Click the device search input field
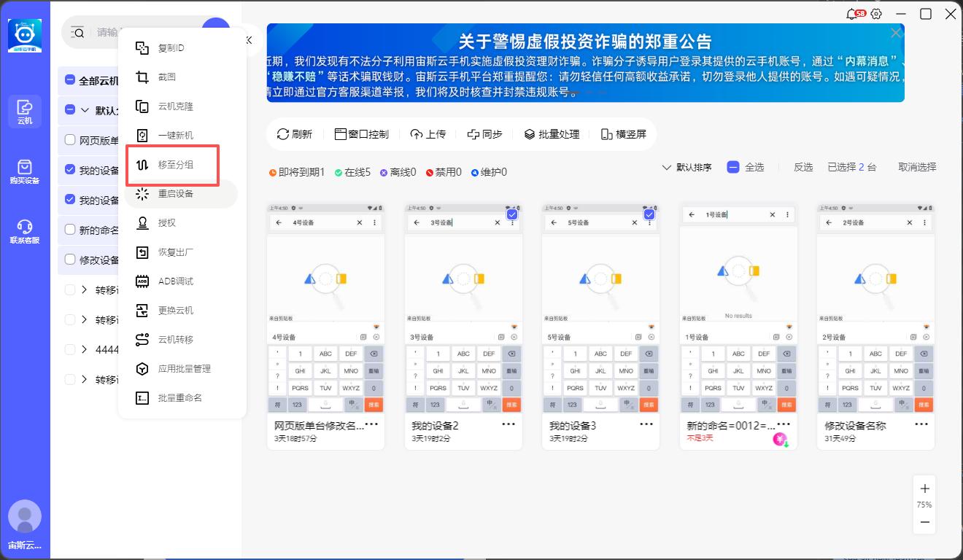This screenshot has height=560, width=963. (x=145, y=32)
